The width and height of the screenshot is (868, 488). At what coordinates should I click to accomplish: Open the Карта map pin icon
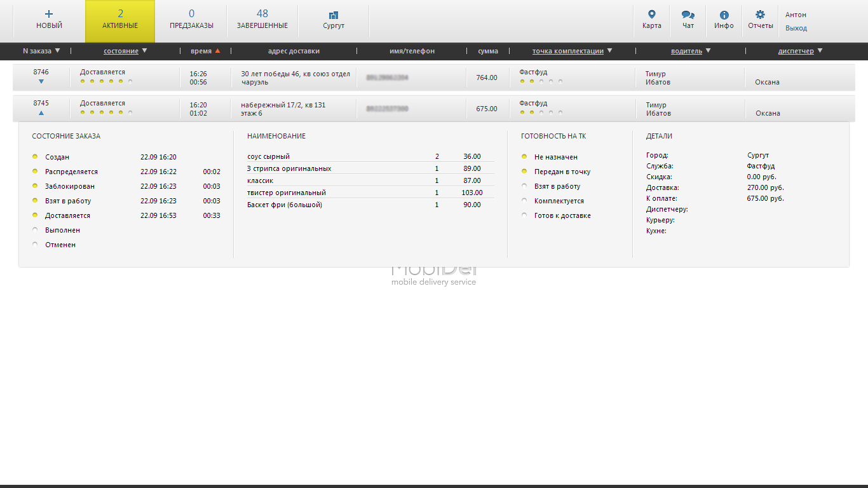651,15
